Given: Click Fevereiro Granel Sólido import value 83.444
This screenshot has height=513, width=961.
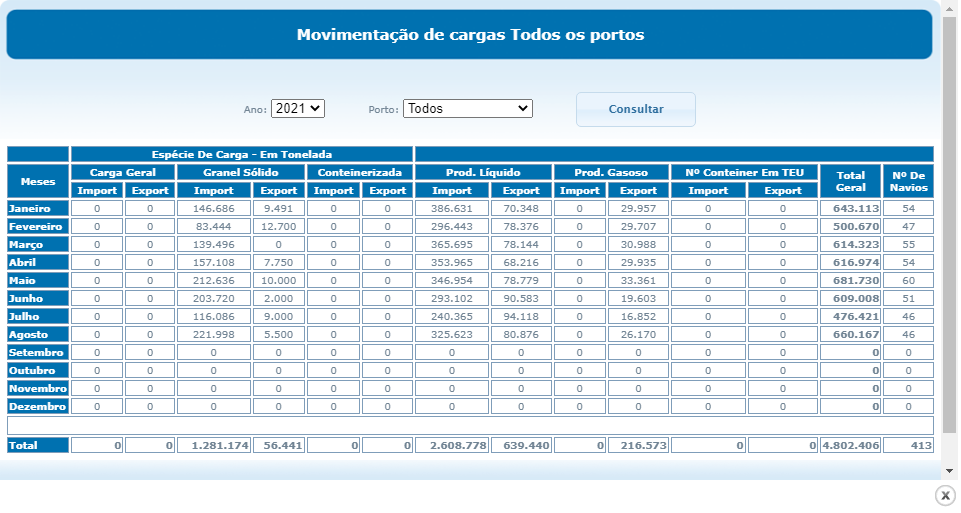Looking at the screenshot, I should (x=214, y=226).
